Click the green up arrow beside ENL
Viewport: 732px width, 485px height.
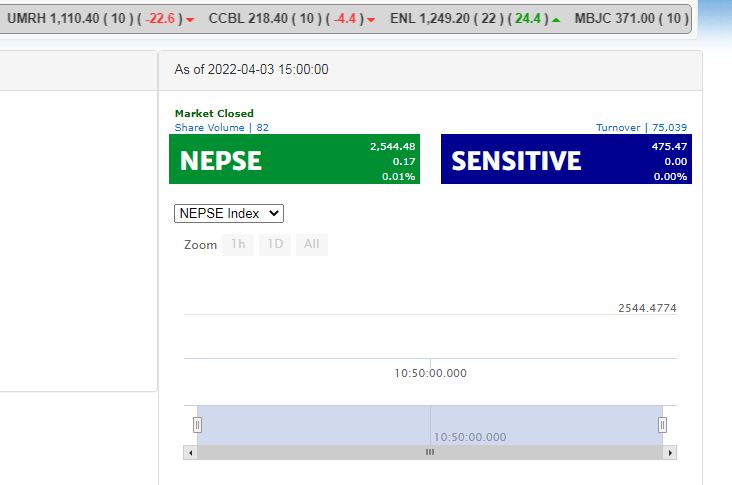(x=556, y=20)
